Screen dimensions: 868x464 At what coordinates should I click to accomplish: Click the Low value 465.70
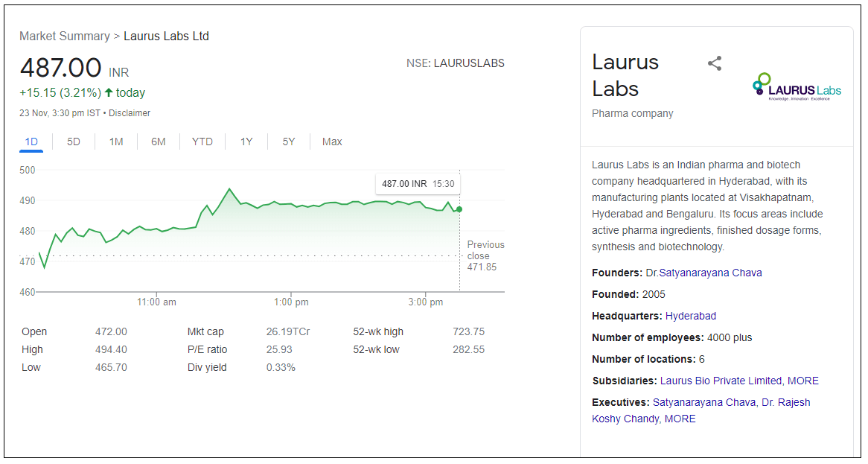point(111,367)
